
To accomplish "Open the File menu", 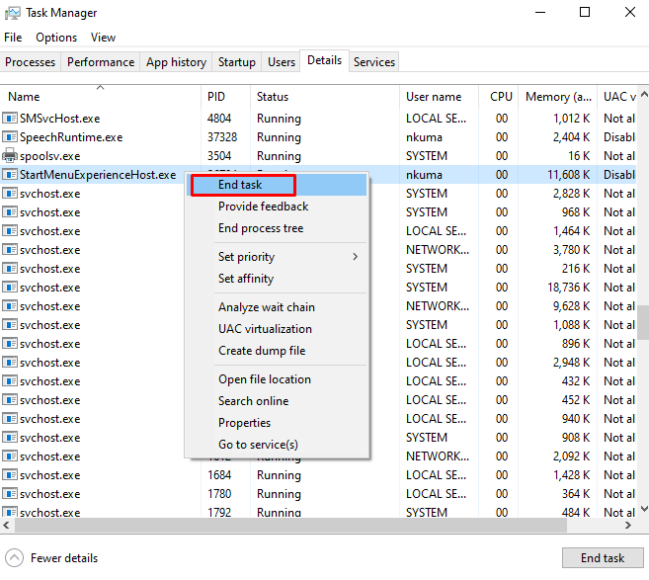I will tap(13, 38).
